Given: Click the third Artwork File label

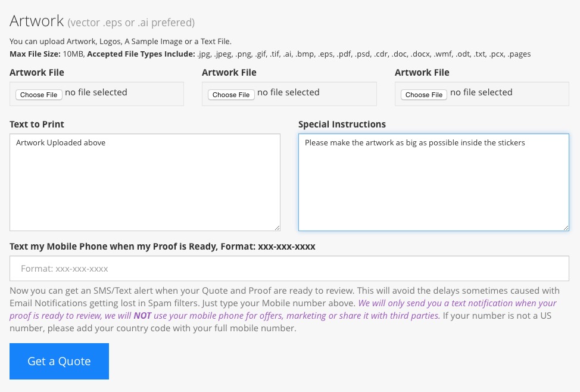Looking at the screenshot, I should click(x=422, y=73).
